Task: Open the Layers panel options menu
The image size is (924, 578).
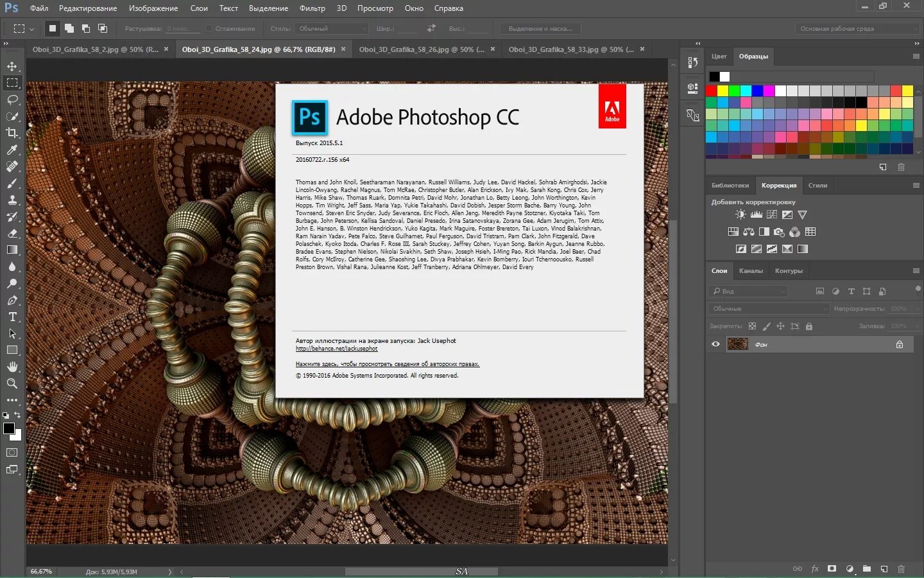Action: coord(916,271)
